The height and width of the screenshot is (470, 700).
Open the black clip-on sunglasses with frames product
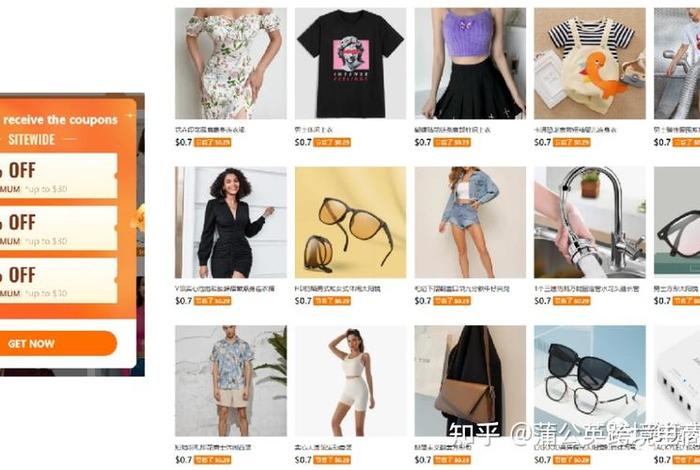pos(590,381)
